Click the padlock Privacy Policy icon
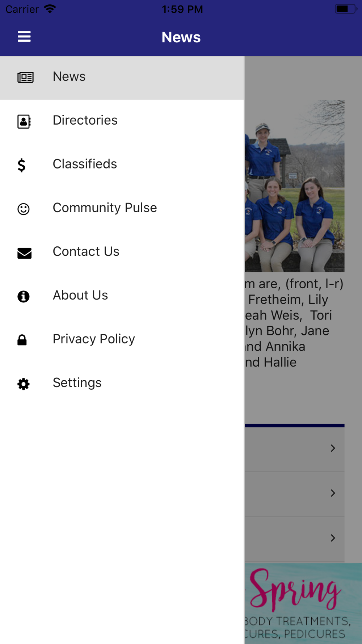This screenshot has width=362, height=644. [x=22, y=340]
